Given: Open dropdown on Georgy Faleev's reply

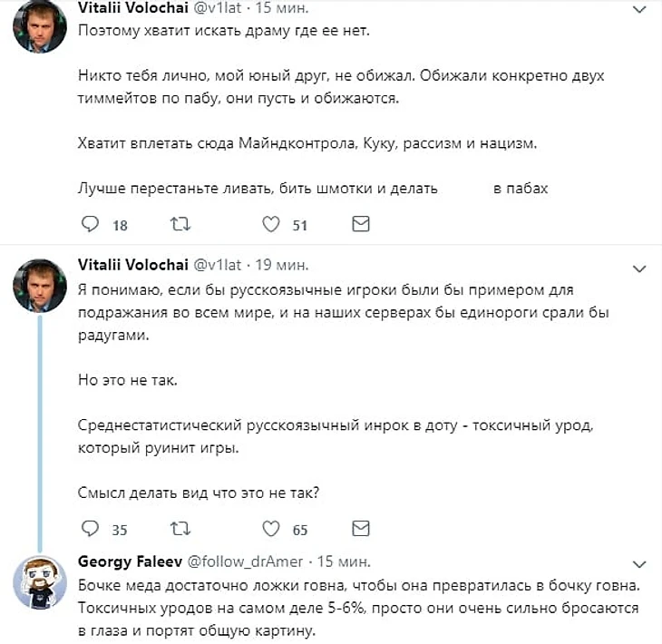Looking at the screenshot, I should 638,563.
